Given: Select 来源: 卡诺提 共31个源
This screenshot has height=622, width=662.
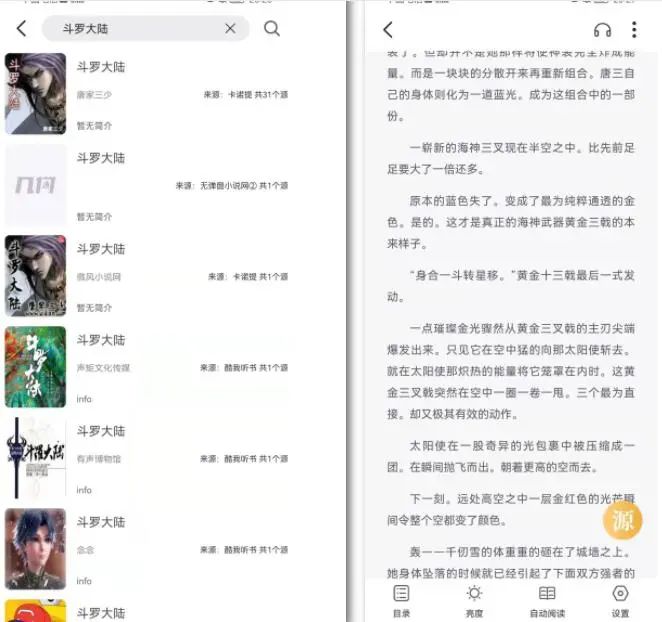Looking at the screenshot, I should pyautogui.click(x=246, y=95).
